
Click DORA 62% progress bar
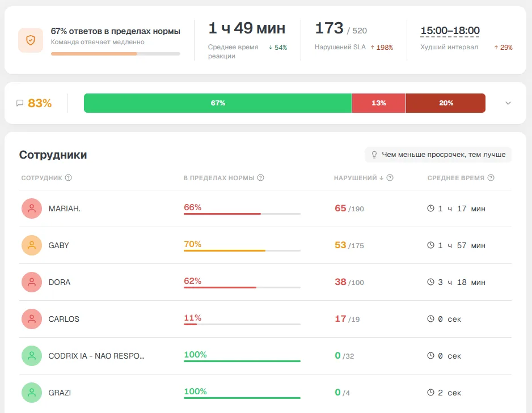pos(242,288)
